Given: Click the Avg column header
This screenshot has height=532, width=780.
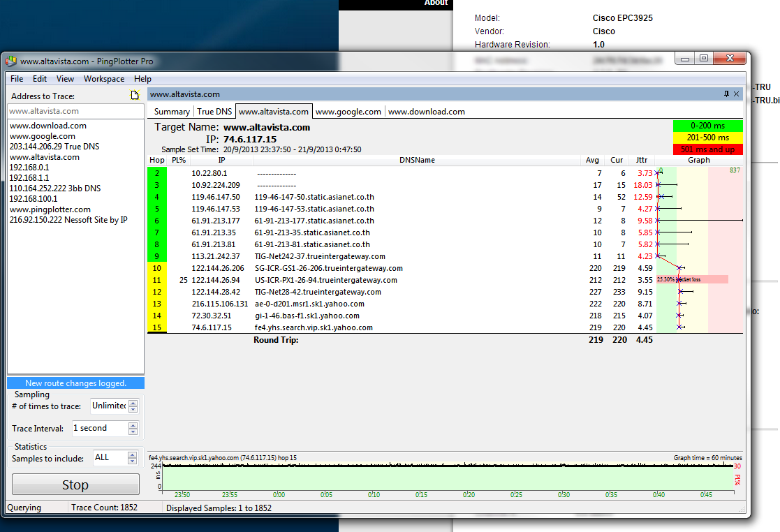Looking at the screenshot, I should (x=592, y=160).
